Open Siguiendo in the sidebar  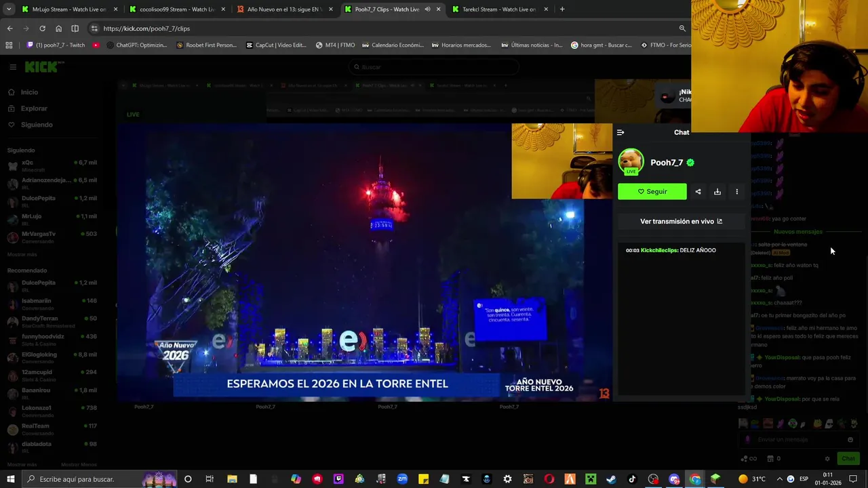click(37, 125)
